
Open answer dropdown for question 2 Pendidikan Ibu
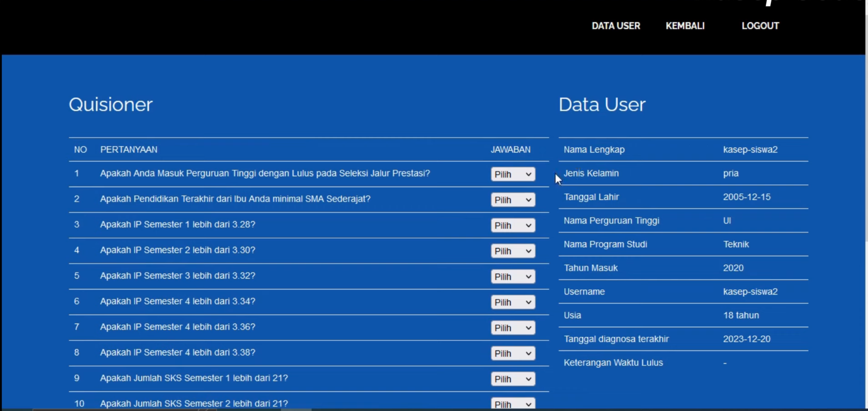513,200
